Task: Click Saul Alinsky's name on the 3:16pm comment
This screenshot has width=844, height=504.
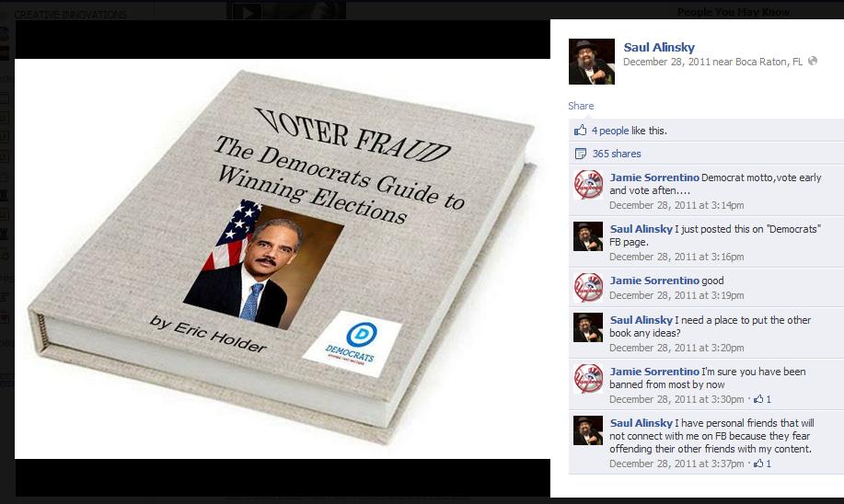Action: click(x=641, y=229)
